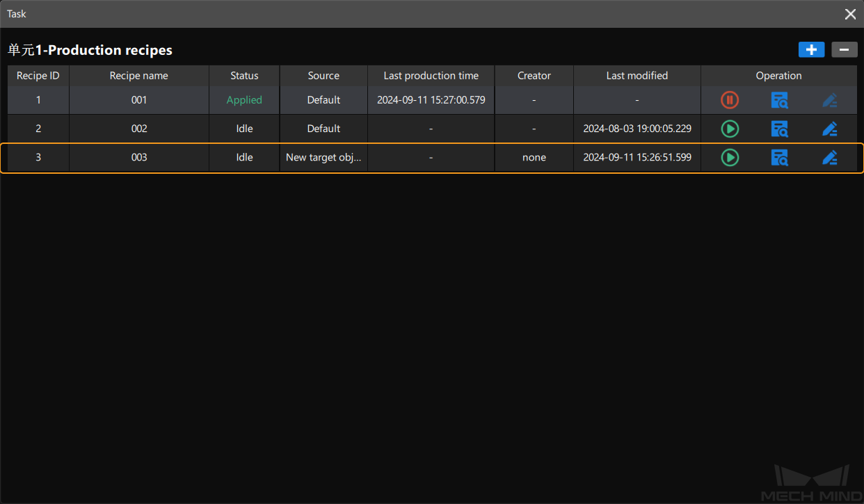This screenshot has height=504, width=864.
Task: Edit recipe 003 with pencil icon
Action: pyautogui.click(x=829, y=157)
